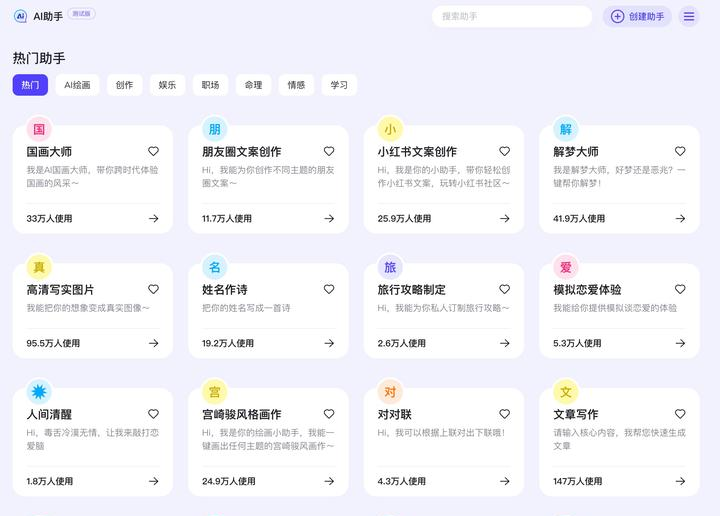Screen dimensions: 720x516
Task: Click the 宫崎骏风格创作 avatar icon
Action: tap(214, 392)
